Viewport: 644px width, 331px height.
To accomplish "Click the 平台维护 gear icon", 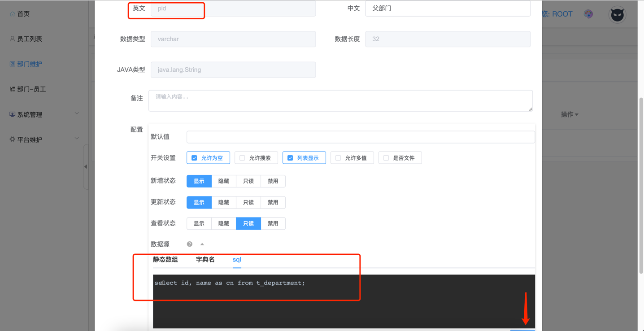I will (x=12, y=139).
